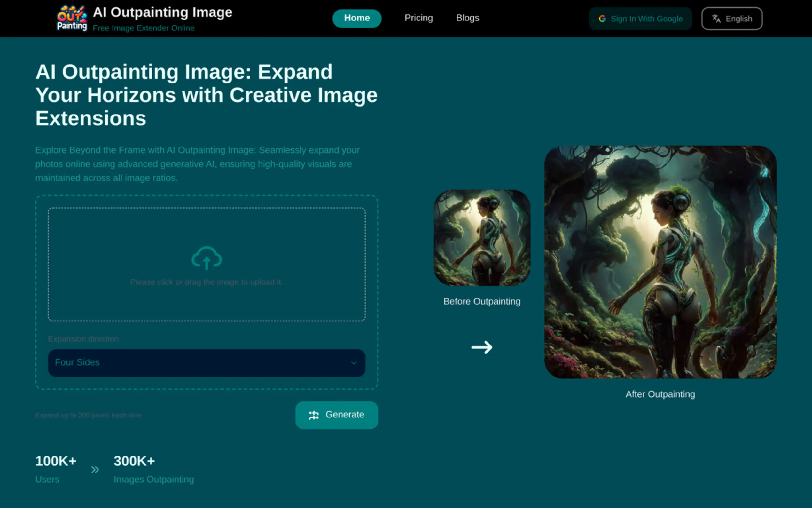This screenshot has width=812, height=508.
Task: Click Free Image Extender Online subtitle
Action: click(143, 28)
